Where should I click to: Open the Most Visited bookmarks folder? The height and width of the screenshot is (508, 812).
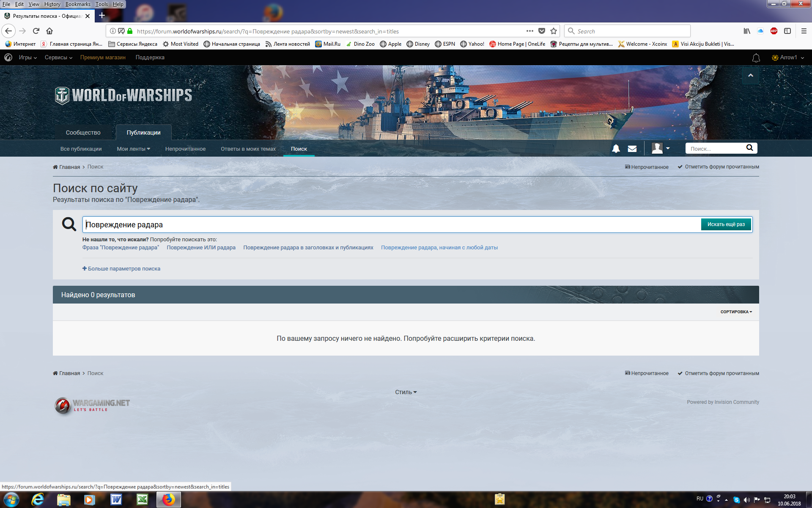click(181, 44)
